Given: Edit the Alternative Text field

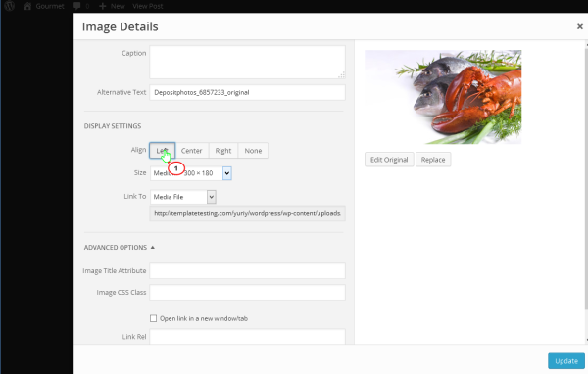Looking at the screenshot, I should [x=248, y=93].
